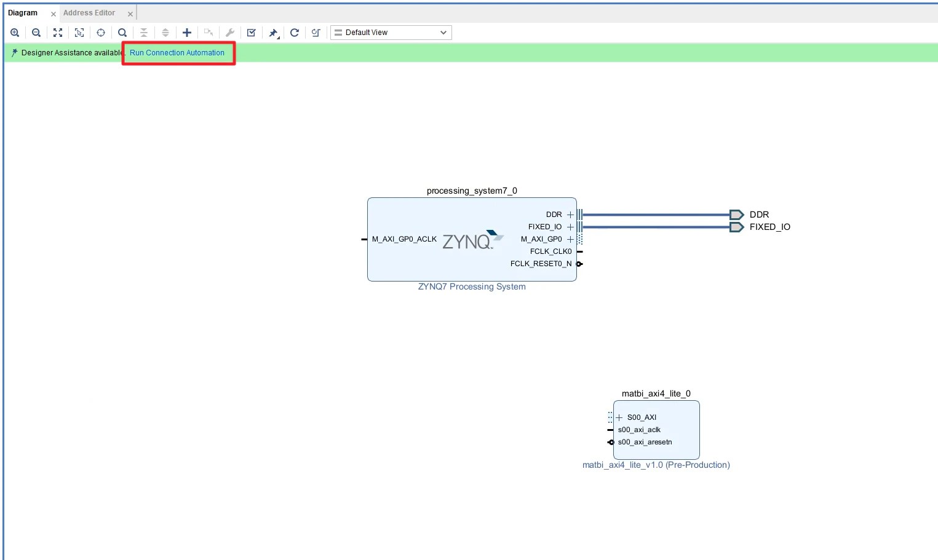Select the ZYNQ processing system block logo
The height and width of the screenshot is (560, 938).
473,240
